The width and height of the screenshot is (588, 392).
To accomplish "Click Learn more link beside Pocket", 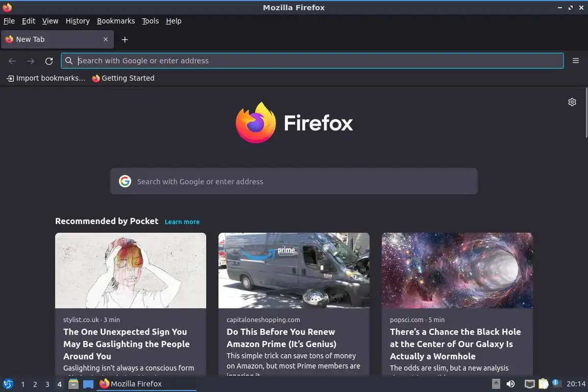I will coord(182,222).
